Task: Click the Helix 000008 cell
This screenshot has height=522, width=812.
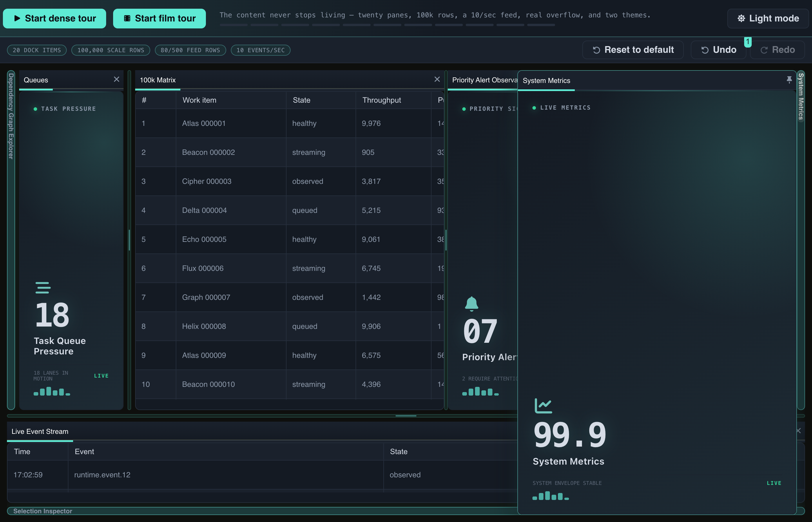Action: pos(231,326)
